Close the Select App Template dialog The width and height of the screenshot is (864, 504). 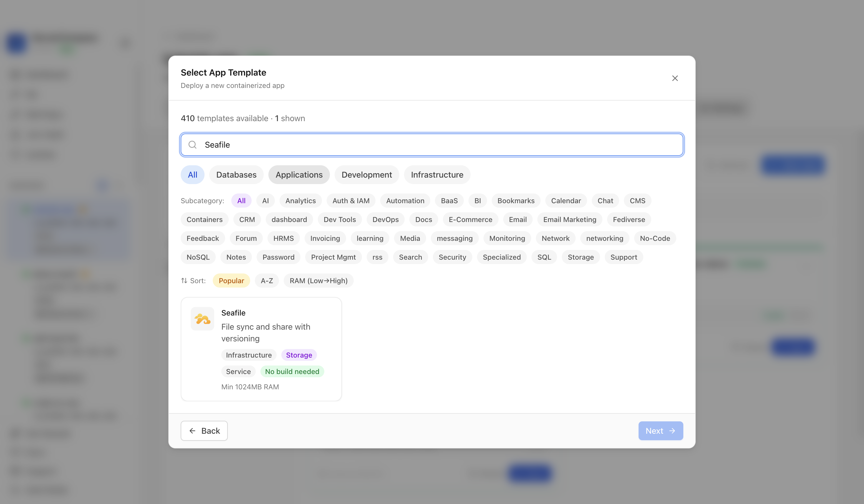(x=675, y=79)
